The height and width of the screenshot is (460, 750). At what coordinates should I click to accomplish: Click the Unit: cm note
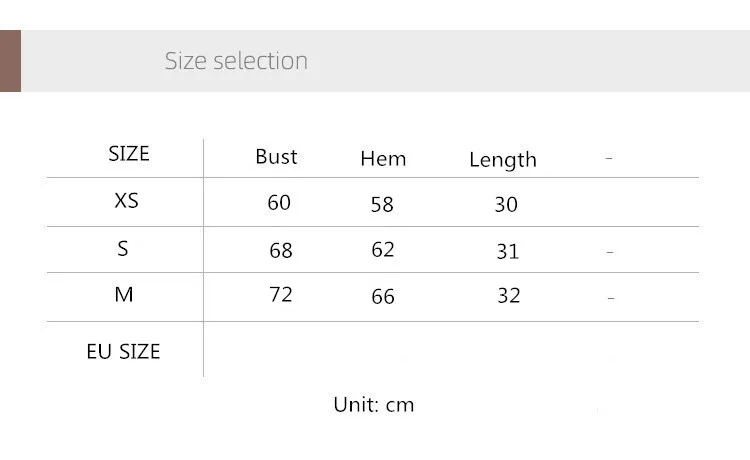point(373,405)
